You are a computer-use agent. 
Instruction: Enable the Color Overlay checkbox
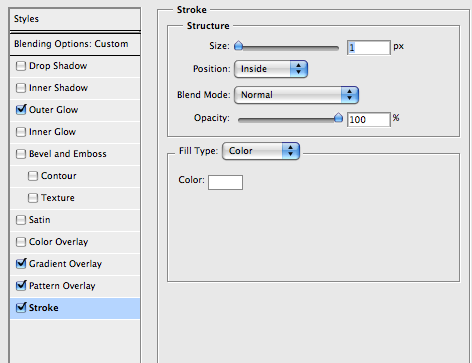(x=21, y=242)
